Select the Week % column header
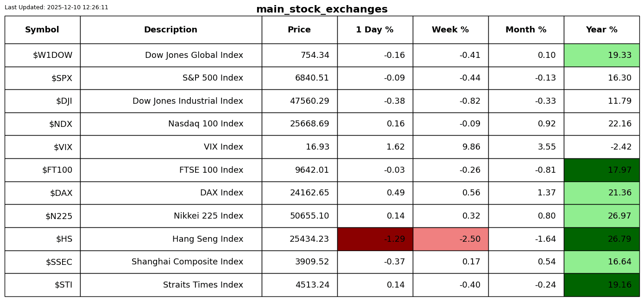 [x=450, y=30]
